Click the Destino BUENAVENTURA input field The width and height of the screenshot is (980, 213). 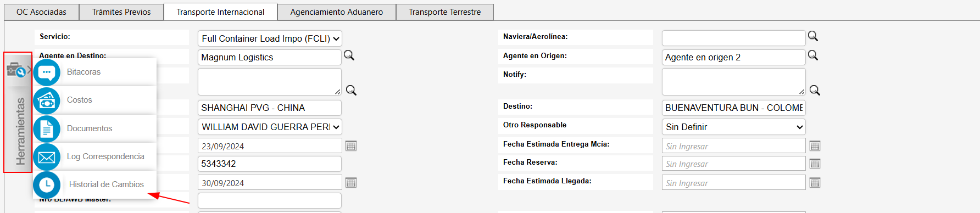[x=734, y=108]
